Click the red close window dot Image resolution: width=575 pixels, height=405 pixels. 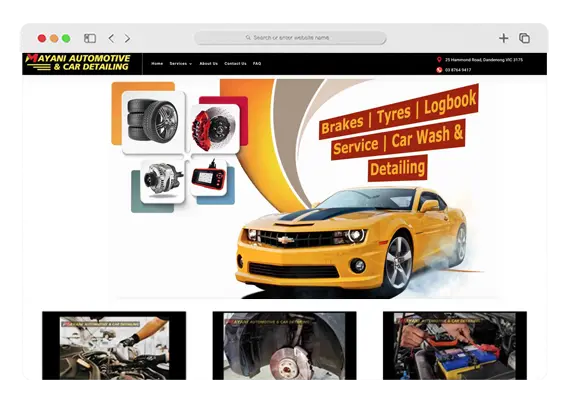42,38
